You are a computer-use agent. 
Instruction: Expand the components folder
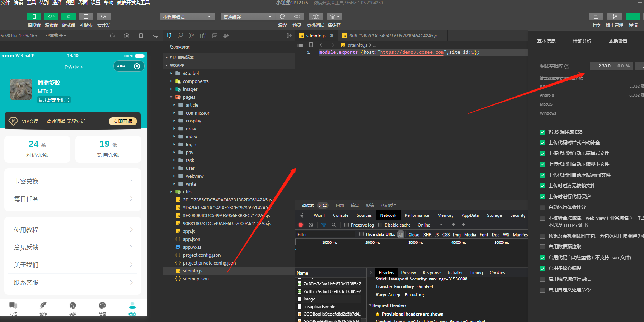pos(171,81)
